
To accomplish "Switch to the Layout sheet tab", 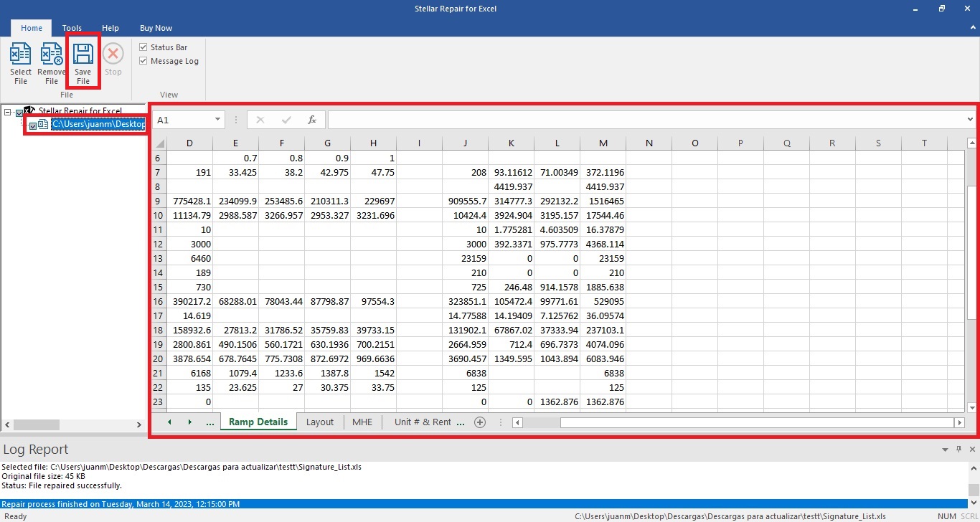I will click(320, 422).
